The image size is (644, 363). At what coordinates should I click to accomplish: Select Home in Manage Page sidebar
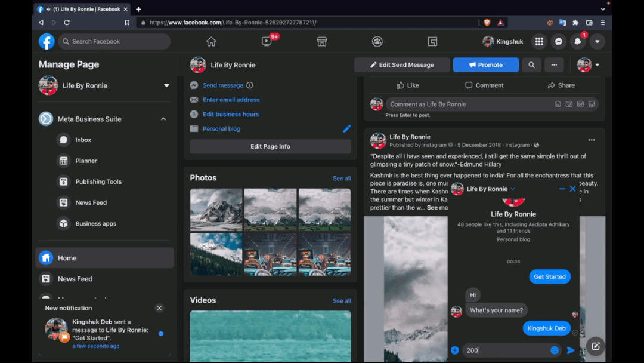(104, 258)
